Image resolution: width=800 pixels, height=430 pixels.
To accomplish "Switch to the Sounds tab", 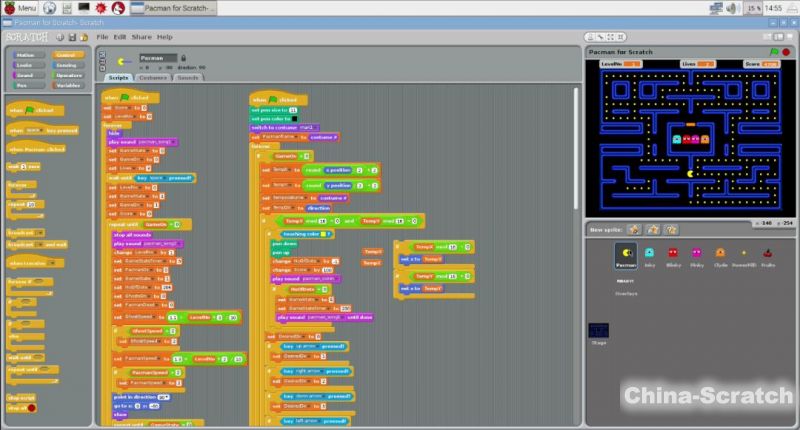I will (x=187, y=77).
